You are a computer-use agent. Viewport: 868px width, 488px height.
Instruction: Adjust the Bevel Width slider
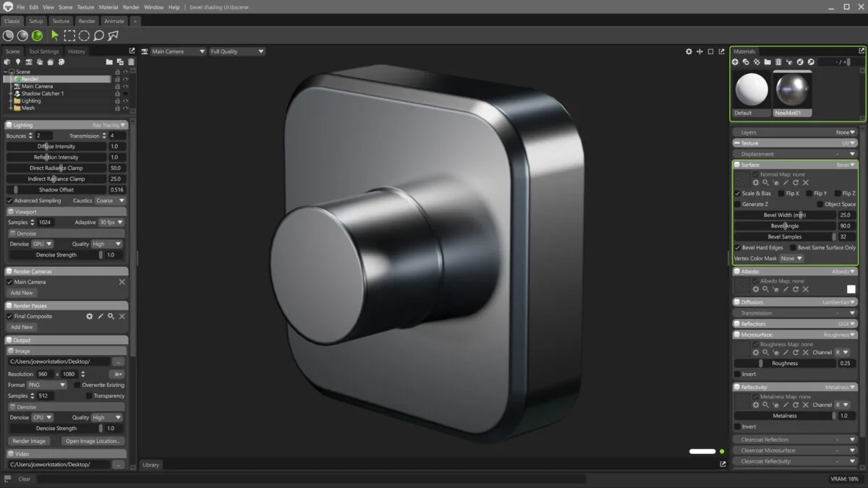point(785,215)
